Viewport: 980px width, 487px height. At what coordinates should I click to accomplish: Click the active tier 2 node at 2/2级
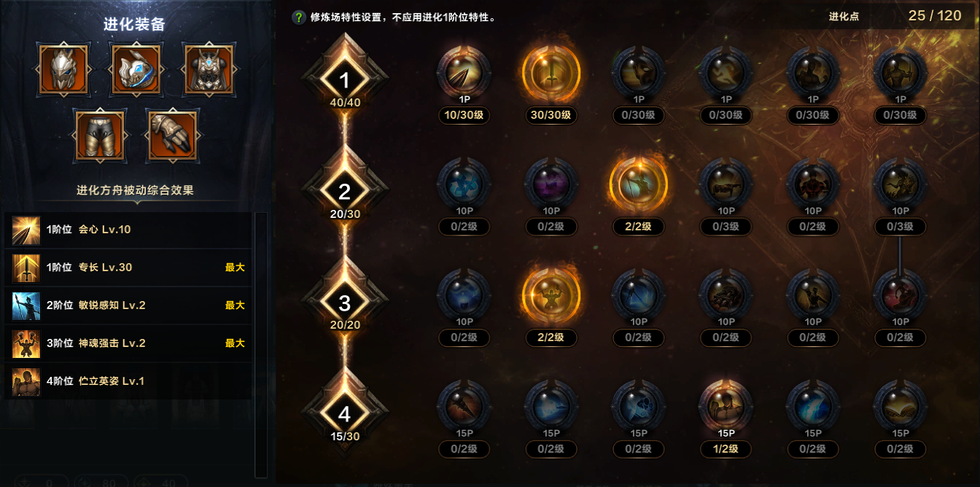click(x=639, y=184)
